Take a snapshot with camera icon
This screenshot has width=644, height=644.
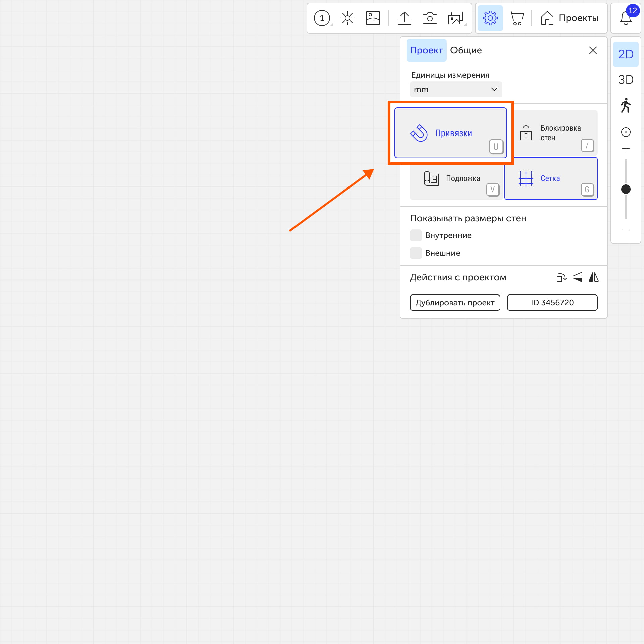pyautogui.click(x=430, y=18)
